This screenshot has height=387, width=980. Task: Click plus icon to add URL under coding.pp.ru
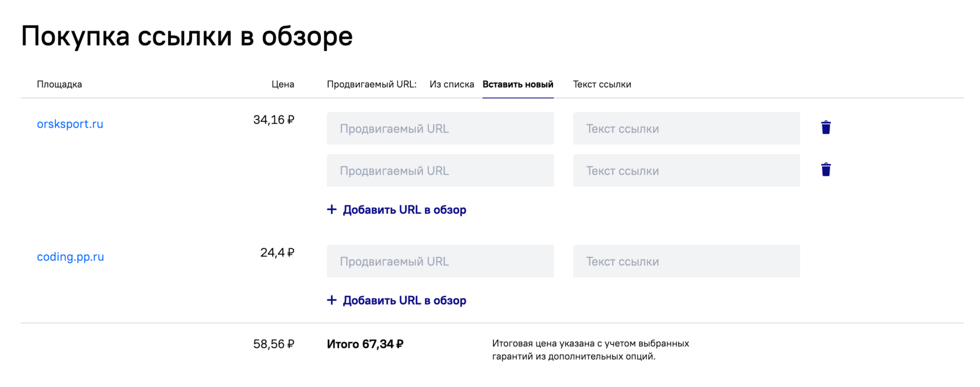[x=332, y=300]
